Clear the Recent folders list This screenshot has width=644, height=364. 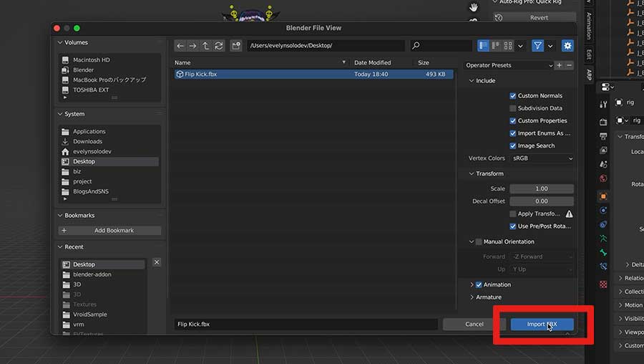(x=157, y=262)
